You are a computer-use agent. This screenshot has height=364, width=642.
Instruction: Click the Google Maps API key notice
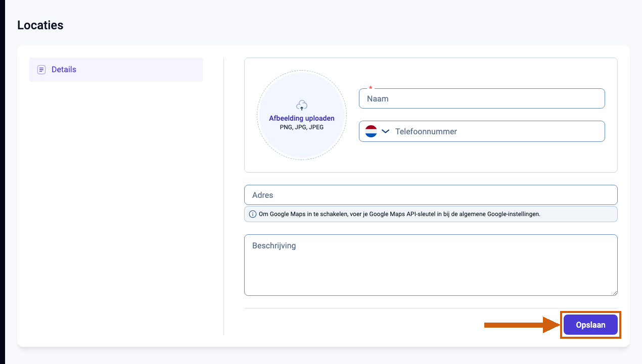431,214
